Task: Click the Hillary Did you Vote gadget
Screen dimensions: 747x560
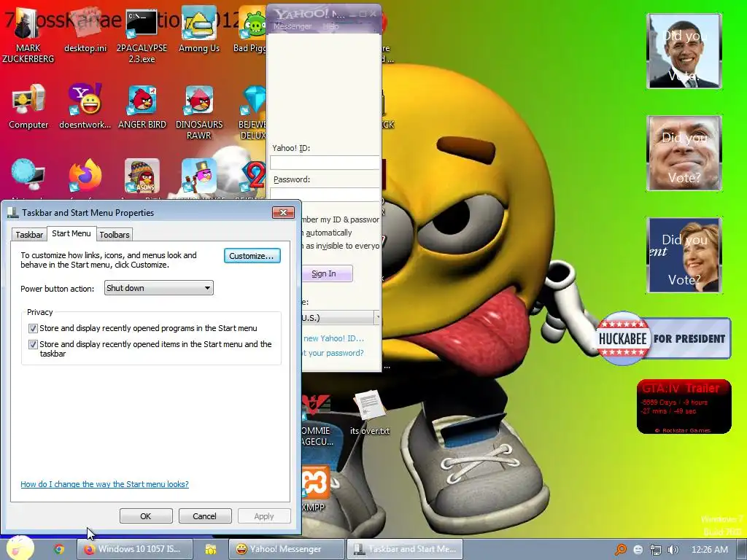Action: click(x=684, y=254)
